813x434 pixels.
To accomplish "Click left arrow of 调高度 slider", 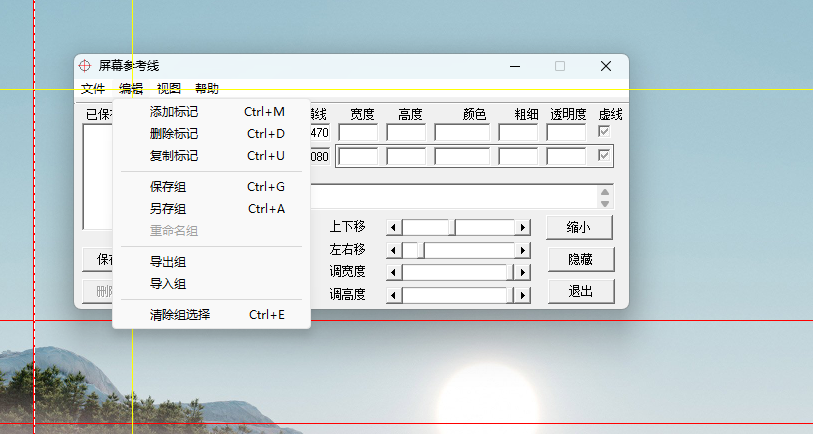I will [394, 295].
